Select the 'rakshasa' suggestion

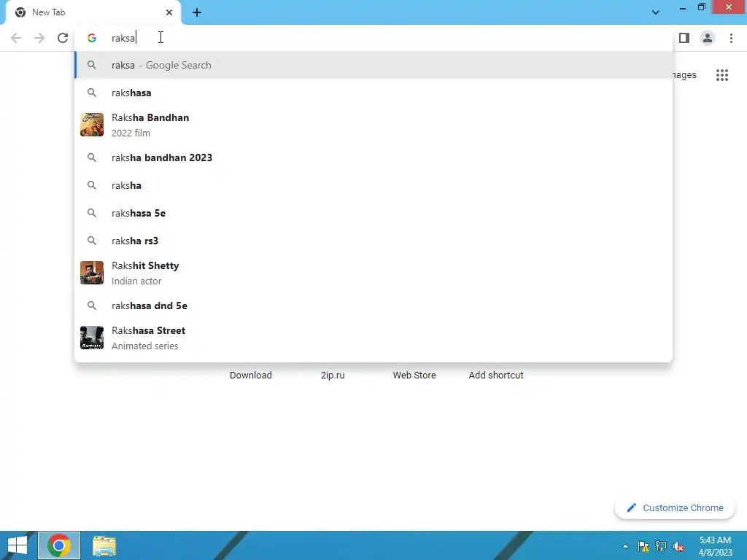[x=373, y=93]
